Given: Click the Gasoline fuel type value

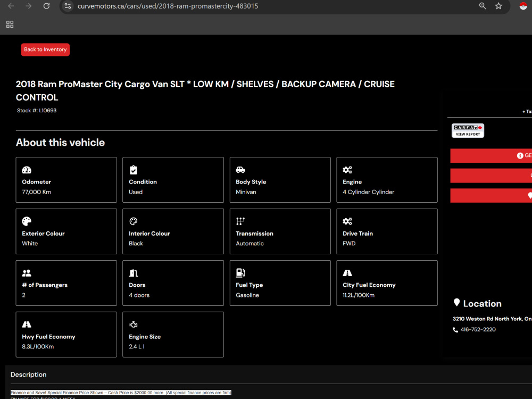Looking at the screenshot, I should pos(247,295).
